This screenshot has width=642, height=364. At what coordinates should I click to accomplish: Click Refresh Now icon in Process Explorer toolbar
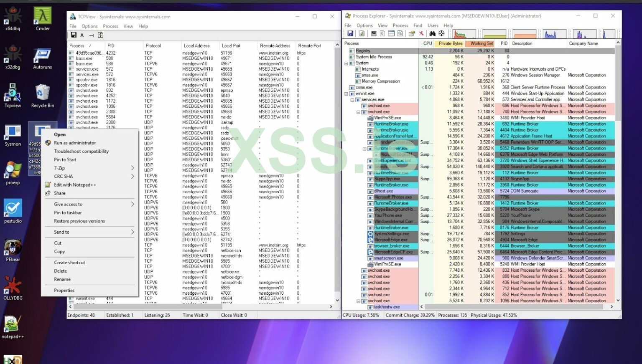(362, 33)
